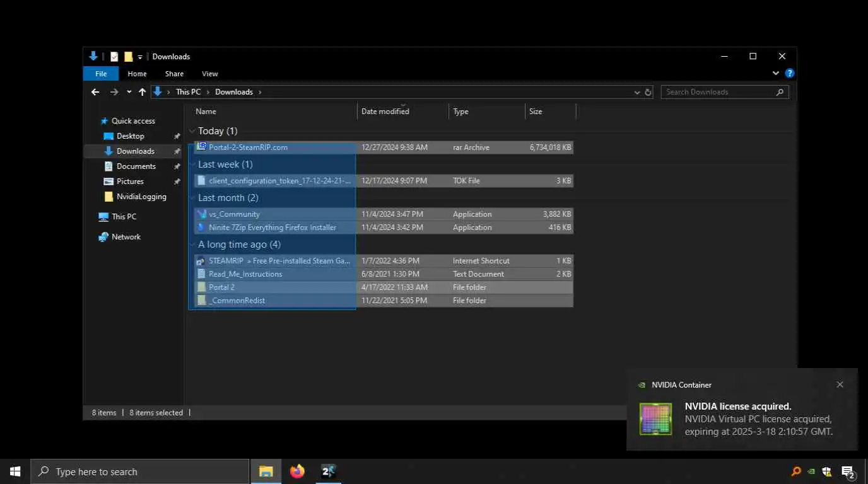Click the Help question mark icon
Image resolution: width=868 pixels, height=484 pixels.
pyautogui.click(x=789, y=74)
